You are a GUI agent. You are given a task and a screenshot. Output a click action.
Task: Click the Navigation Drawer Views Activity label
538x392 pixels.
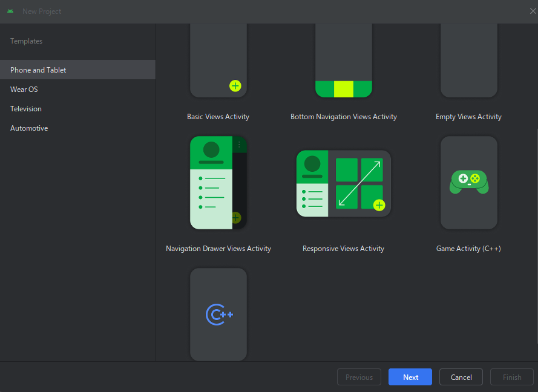(x=218, y=248)
